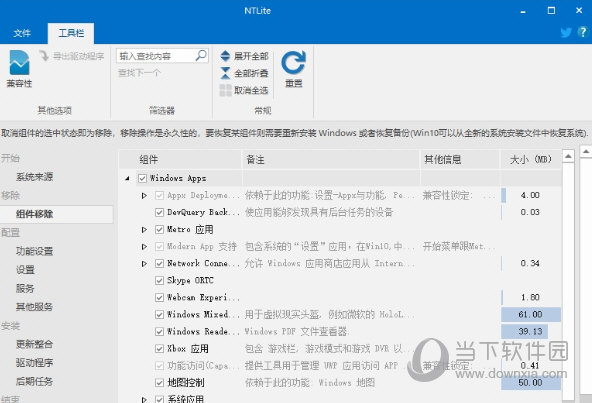Expand the Appx Deployme... node
This screenshot has width=592, height=403.
pos(144,195)
